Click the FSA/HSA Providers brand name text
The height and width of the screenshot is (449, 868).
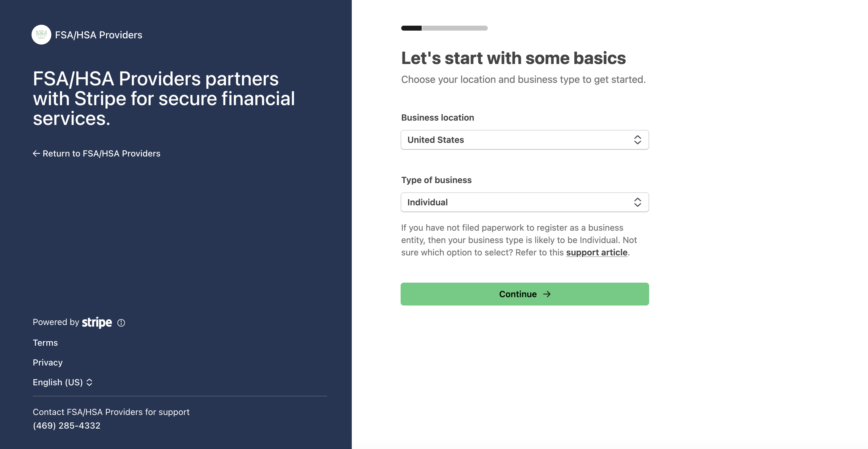click(x=98, y=35)
